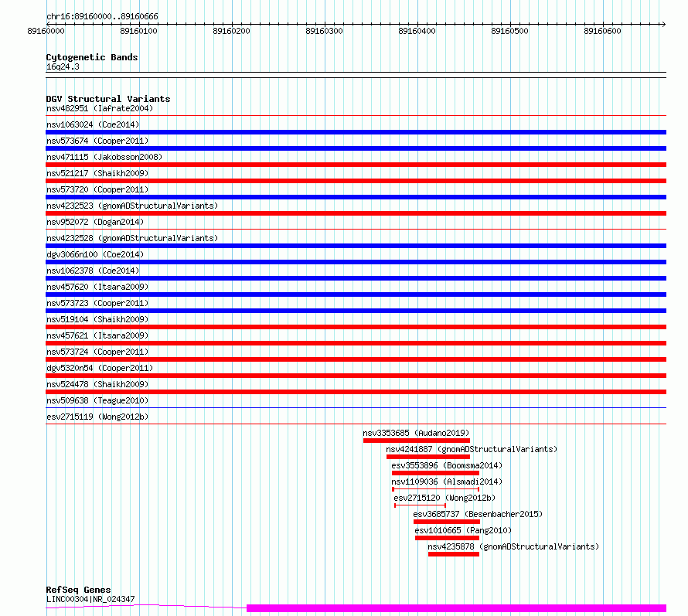Open esv3685737 (Besenbacher2015) label

click(x=478, y=514)
